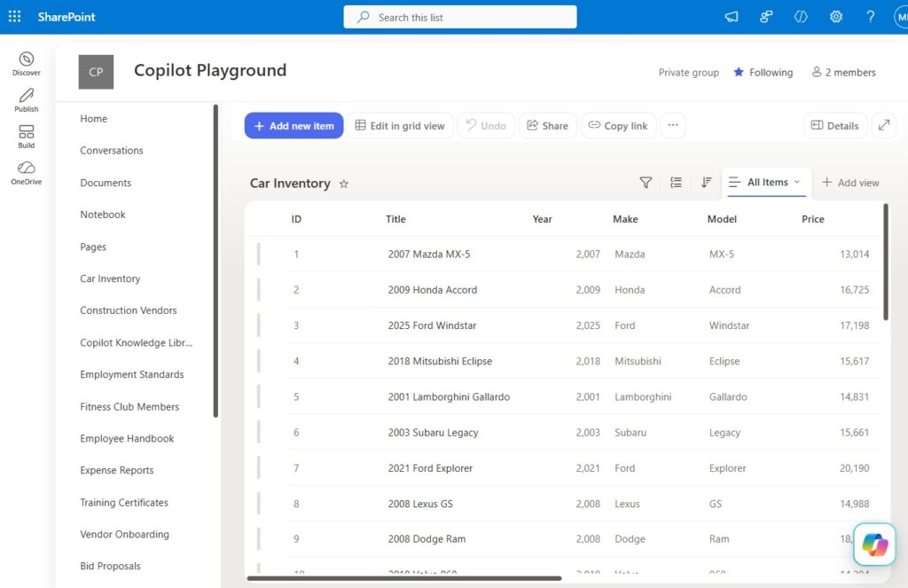This screenshot has width=908, height=588.
Task: Open Training Certificates navigation link
Action: click(x=124, y=503)
